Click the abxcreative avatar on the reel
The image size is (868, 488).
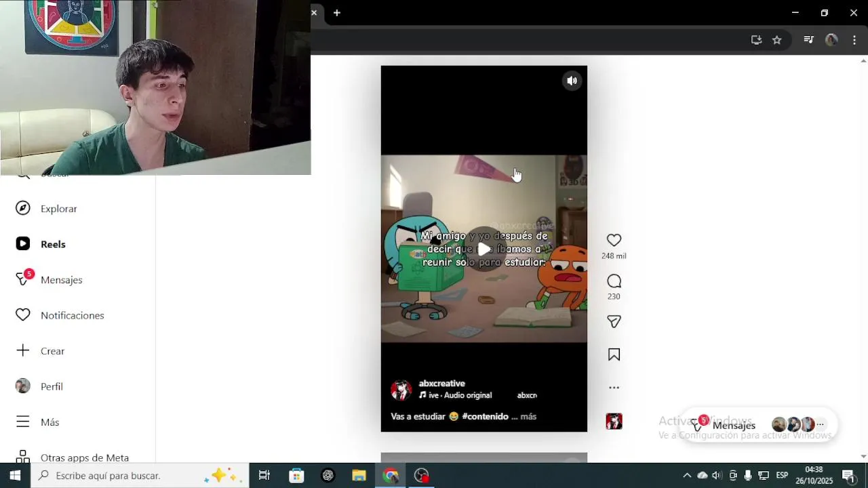point(401,390)
